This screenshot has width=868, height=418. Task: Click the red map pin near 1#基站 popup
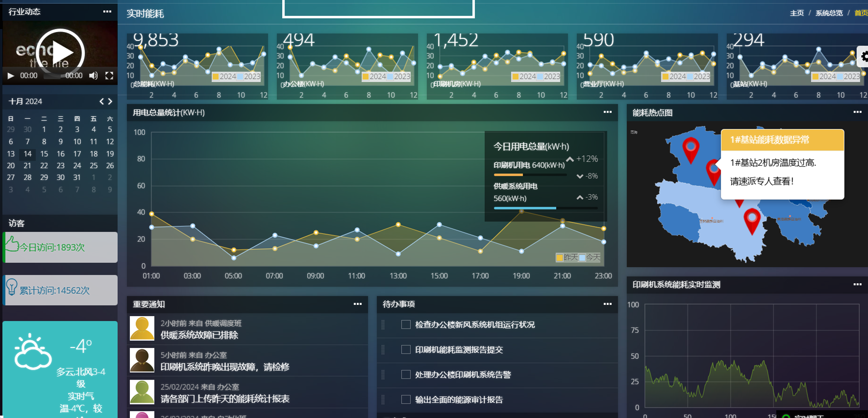tap(713, 171)
